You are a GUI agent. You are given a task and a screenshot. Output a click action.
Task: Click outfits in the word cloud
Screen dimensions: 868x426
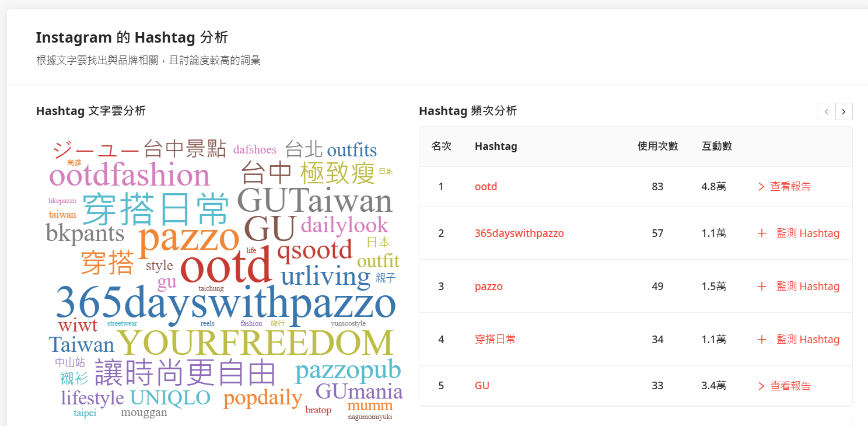tap(352, 150)
